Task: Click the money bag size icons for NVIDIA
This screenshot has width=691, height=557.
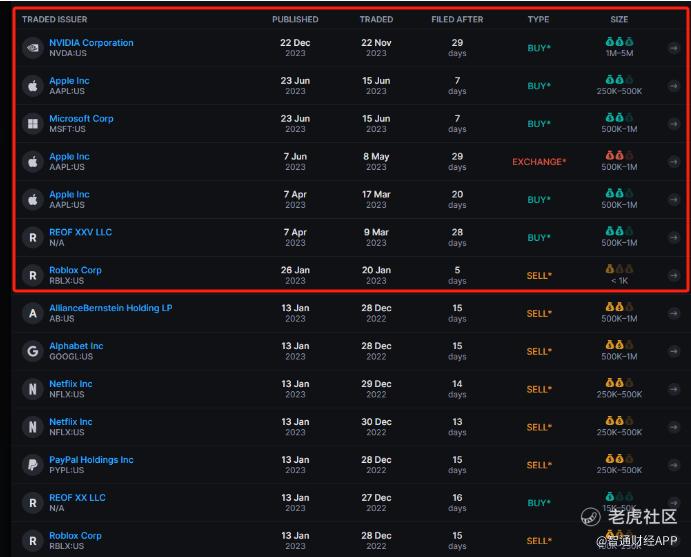Action: [x=619, y=42]
